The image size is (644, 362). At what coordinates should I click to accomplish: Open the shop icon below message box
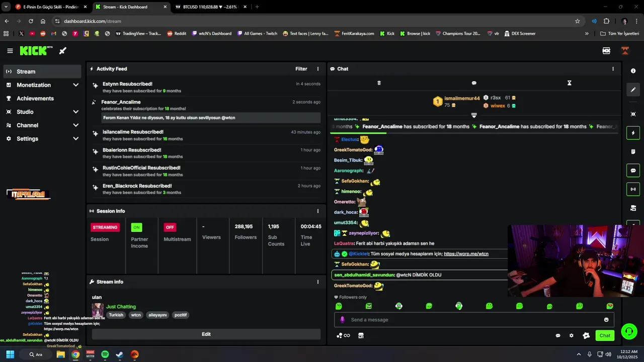(361, 335)
